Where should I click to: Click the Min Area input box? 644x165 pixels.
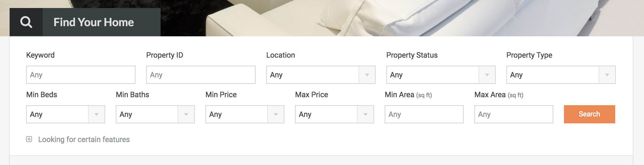pos(424,114)
